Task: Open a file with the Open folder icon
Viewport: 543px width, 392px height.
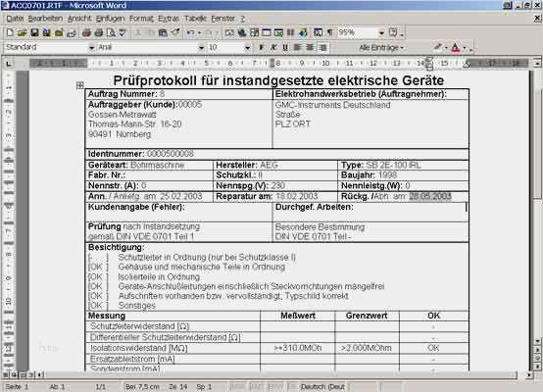Action: pyautogui.click(x=23, y=33)
